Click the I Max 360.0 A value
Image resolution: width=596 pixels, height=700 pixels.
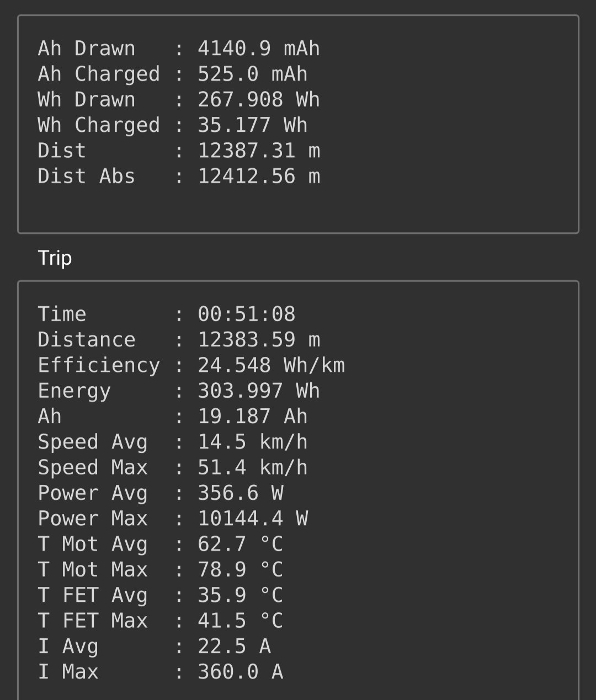[x=240, y=672]
